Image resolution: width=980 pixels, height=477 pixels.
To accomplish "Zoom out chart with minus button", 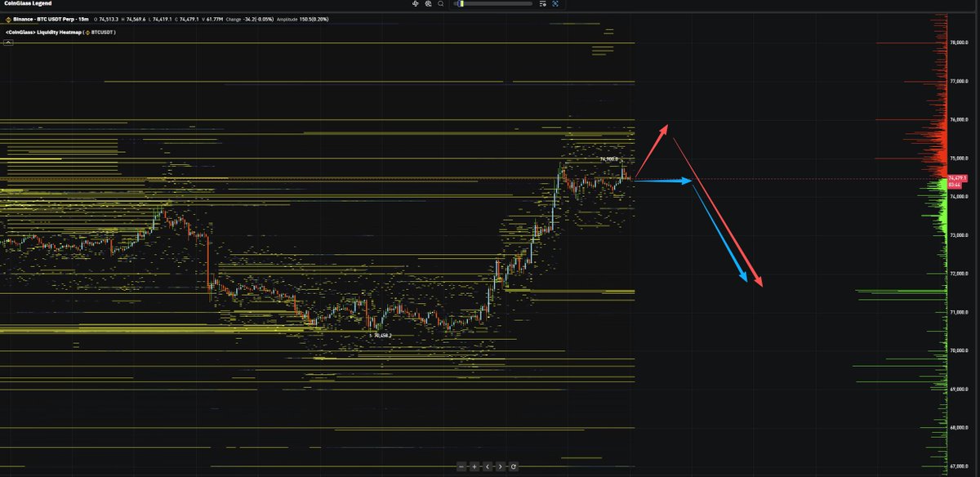I will click(461, 466).
